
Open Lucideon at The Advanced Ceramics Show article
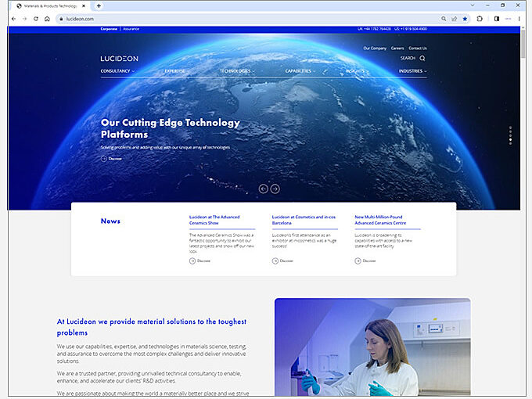(x=214, y=220)
